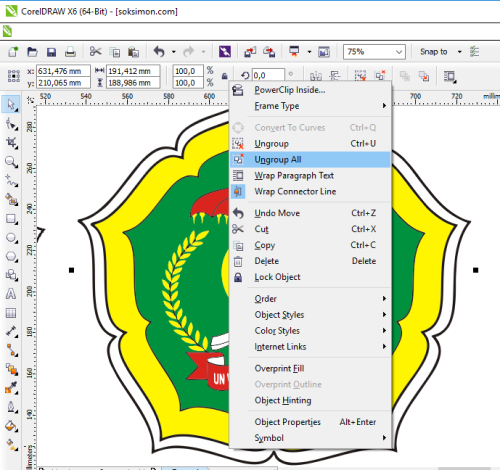Image resolution: width=500 pixels, height=470 pixels.
Task: Choose Ungroup All in the context menu
Action: [310, 160]
